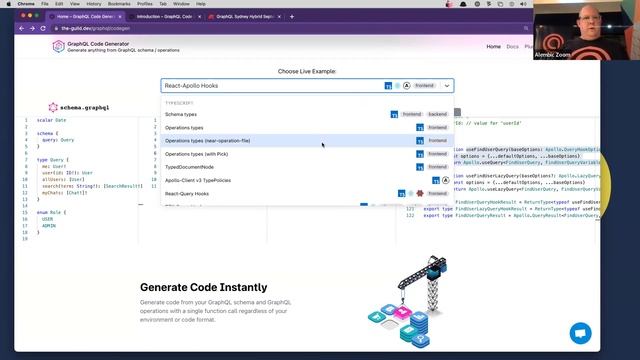The height and width of the screenshot is (360, 640).
Task: Close the Introduction tab
Action: point(199,17)
